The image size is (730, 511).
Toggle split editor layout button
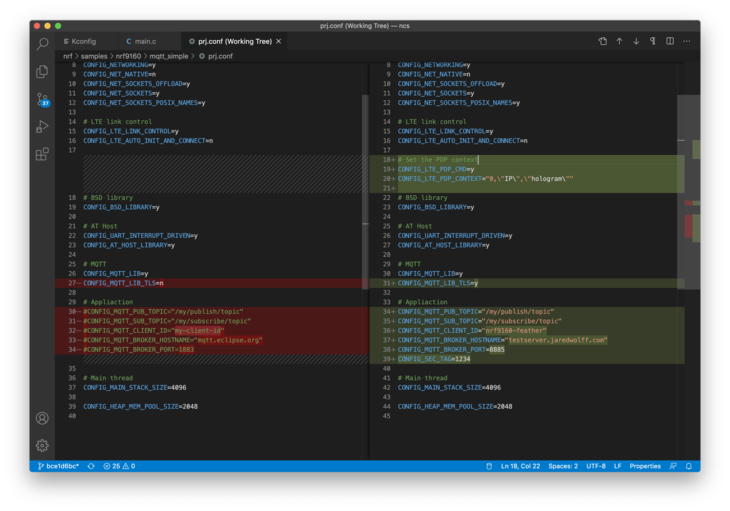point(670,41)
